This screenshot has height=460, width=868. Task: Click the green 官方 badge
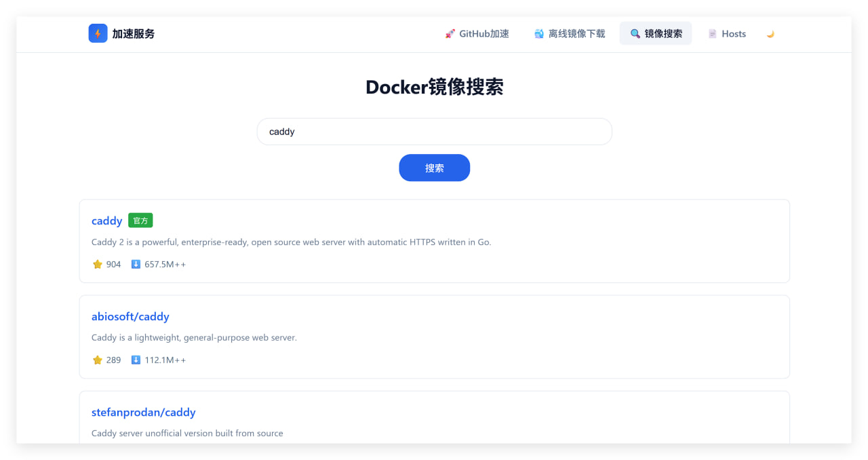click(140, 221)
